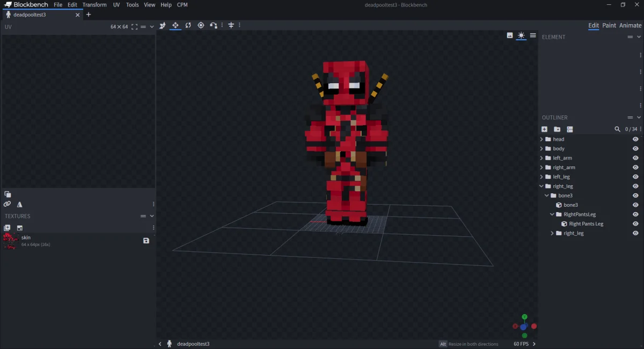
Task: Click the chain link icon in UV panel
Action: coord(8,204)
